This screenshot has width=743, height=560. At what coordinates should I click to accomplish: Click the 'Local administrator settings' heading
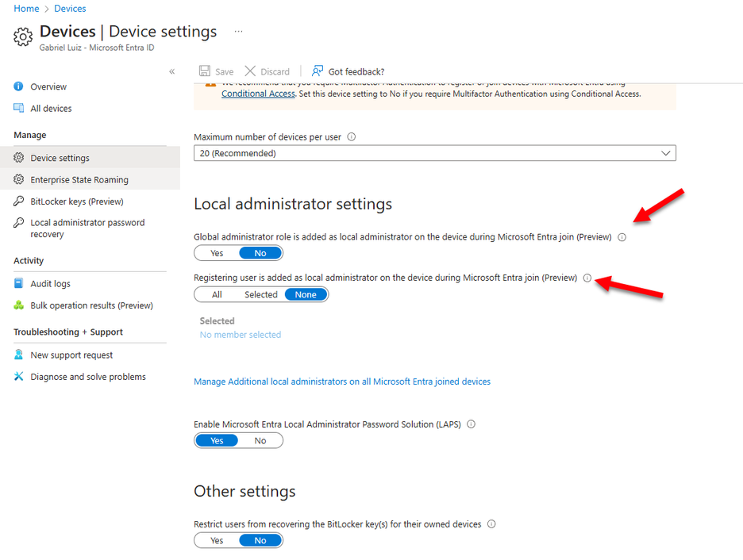pyautogui.click(x=293, y=204)
